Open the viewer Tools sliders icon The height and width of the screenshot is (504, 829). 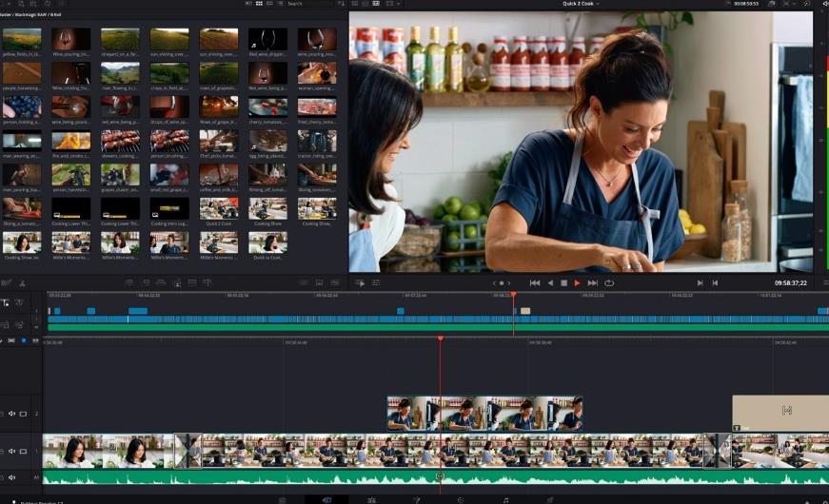[x=376, y=283]
